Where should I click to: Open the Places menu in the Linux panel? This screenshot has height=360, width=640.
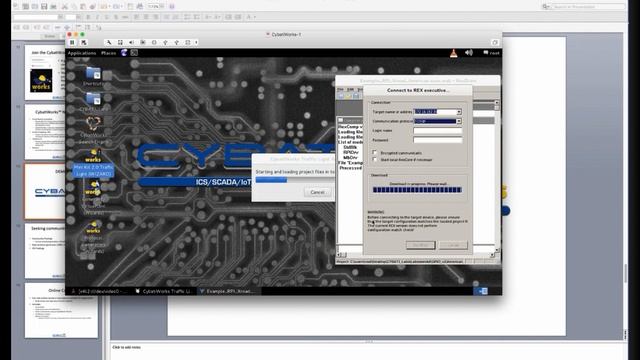click(109, 53)
